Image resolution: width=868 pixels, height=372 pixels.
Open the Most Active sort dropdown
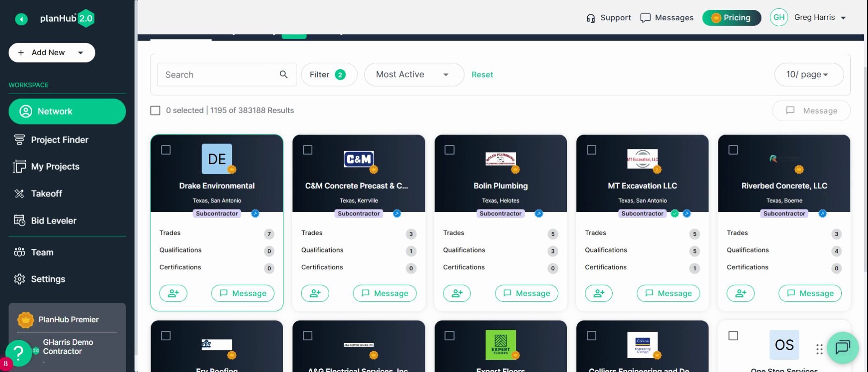[x=414, y=75]
